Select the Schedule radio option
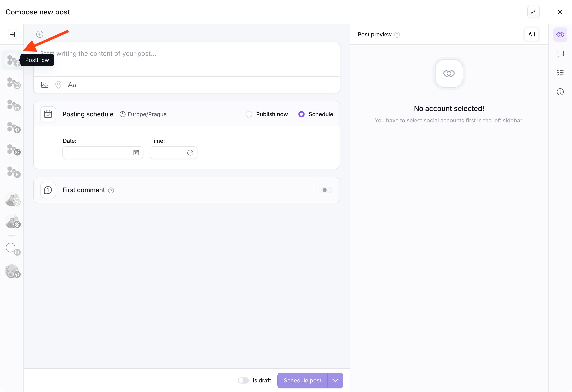Screen dimensions: 572x392 click(301, 114)
